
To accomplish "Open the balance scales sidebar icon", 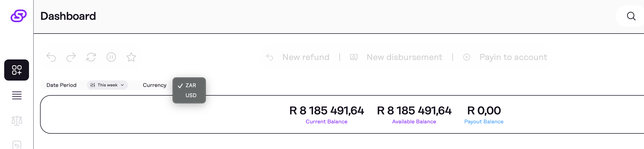I will click(x=17, y=121).
